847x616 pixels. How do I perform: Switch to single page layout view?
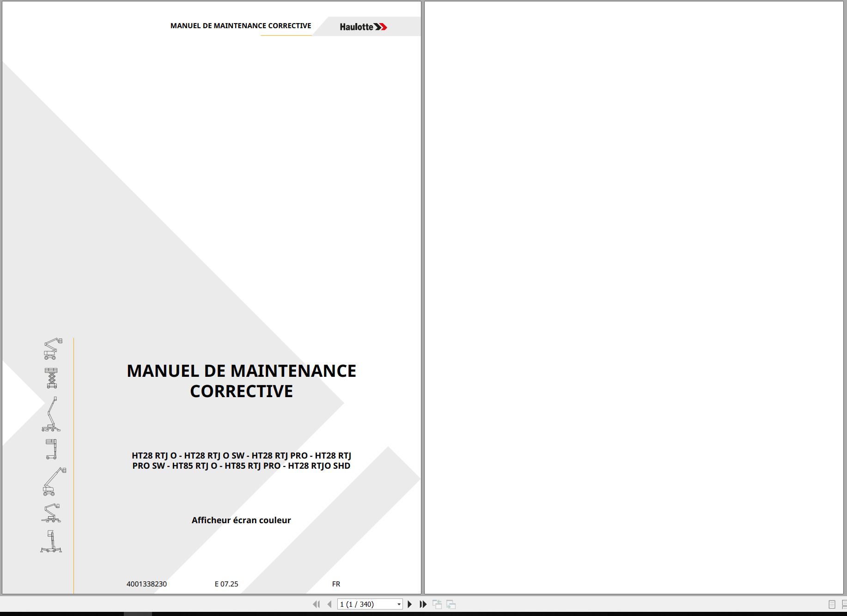(x=832, y=604)
